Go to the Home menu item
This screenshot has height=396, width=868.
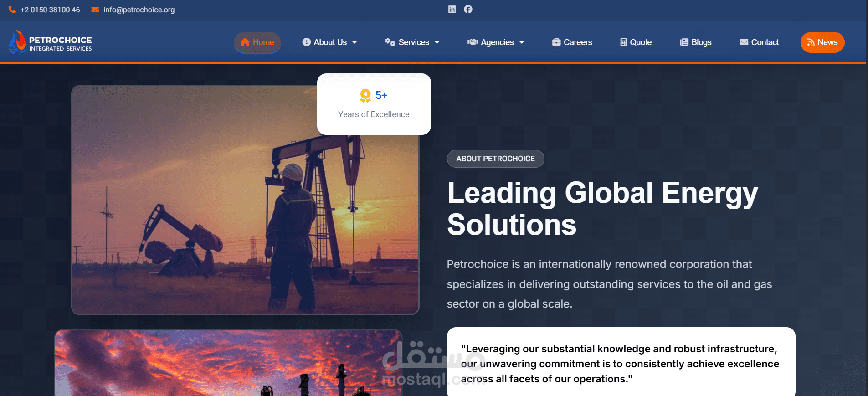(257, 42)
